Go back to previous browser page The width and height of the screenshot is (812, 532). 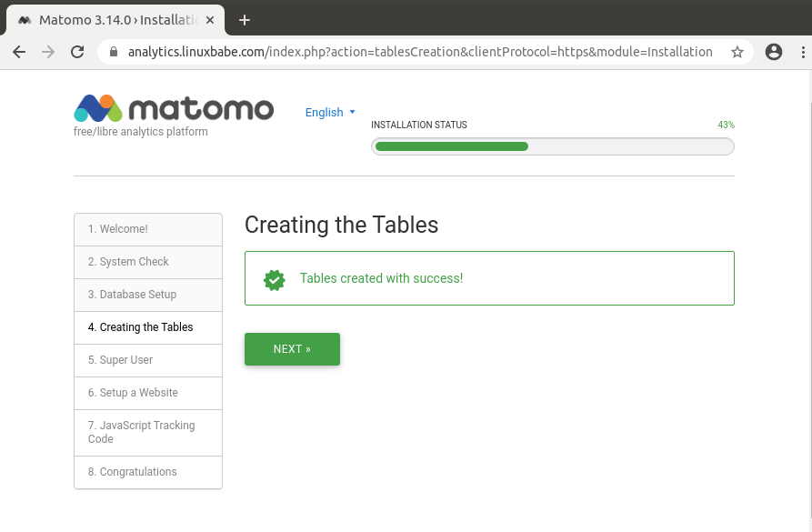click(19, 52)
